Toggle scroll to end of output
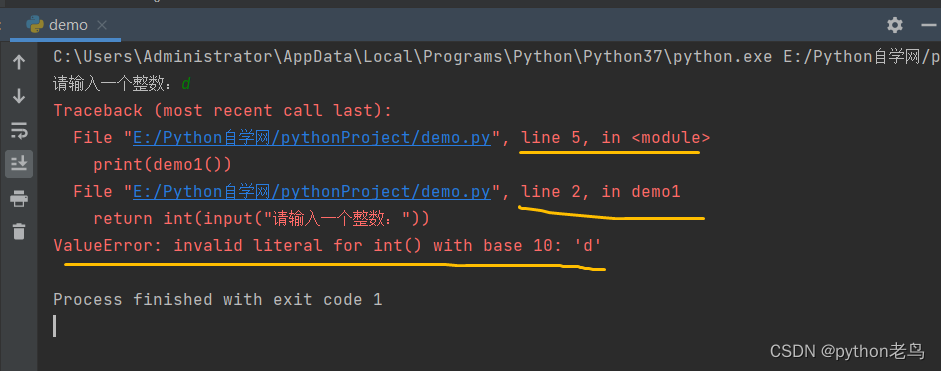 (x=19, y=163)
